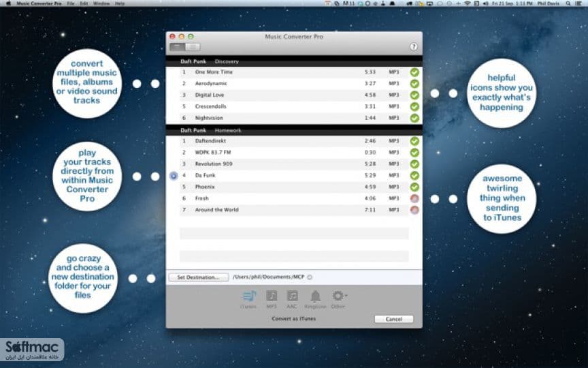
Task: Open the Music Converter Pro app menu
Action: tap(39, 3)
